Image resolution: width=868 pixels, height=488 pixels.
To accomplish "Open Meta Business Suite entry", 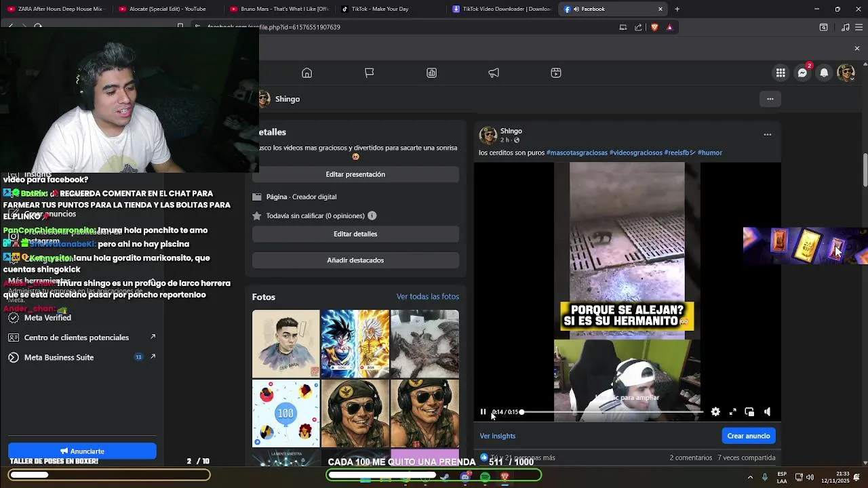I will tap(59, 357).
